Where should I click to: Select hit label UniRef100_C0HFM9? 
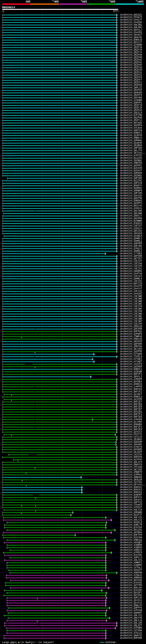pos(131,387)
